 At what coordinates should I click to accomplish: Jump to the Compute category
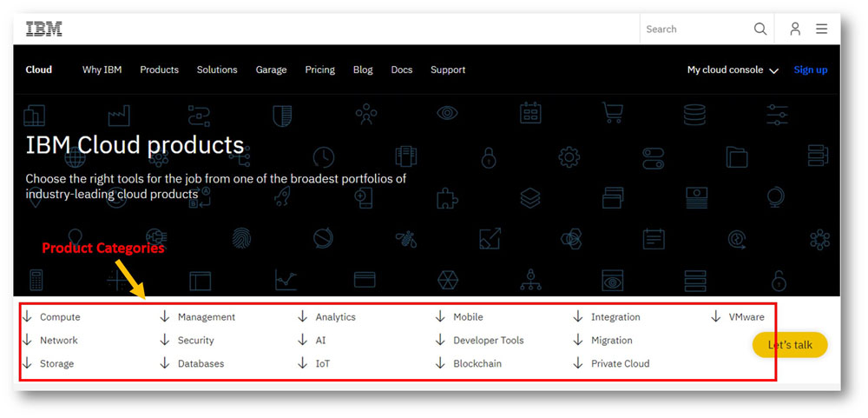pos(60,317)
